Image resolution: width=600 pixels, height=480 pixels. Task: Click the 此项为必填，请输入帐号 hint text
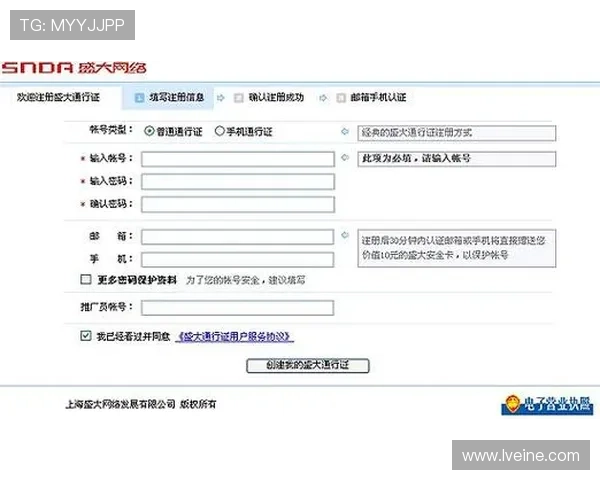click(x=416, y=158)
